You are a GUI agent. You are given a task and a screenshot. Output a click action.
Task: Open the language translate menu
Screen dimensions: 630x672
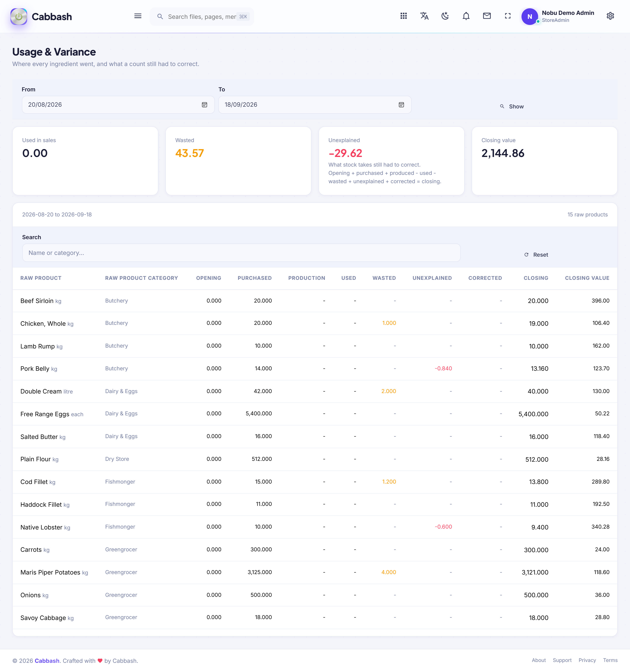pyautogui.click(x=424, y=16)
